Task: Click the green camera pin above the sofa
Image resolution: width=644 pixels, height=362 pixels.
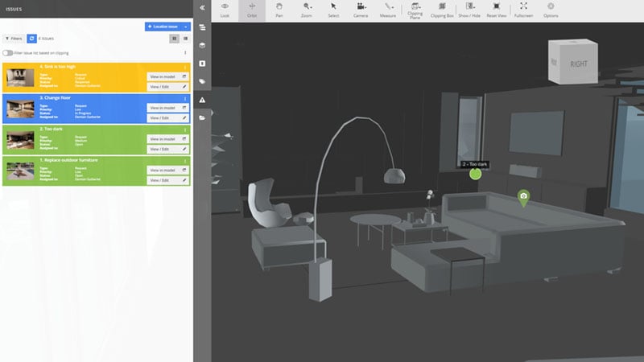Action: pos(523,197)
